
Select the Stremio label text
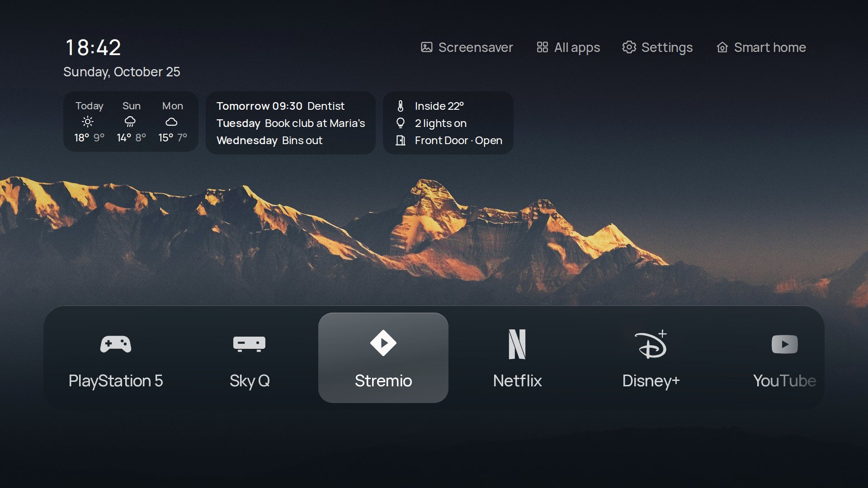click(383, 381)
